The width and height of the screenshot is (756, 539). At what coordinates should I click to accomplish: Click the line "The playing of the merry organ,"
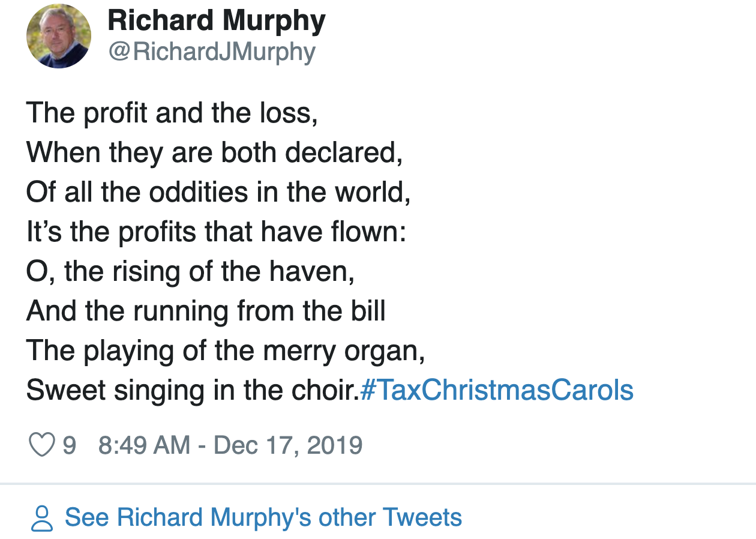pos(226,351)
